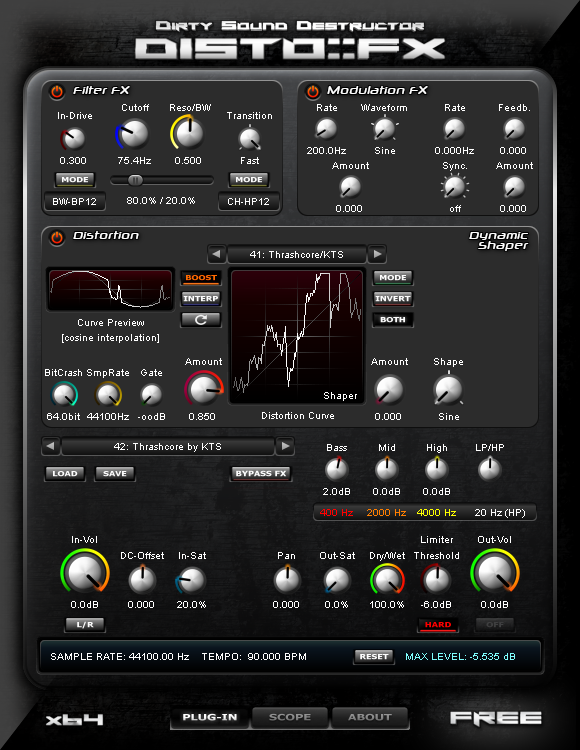Toggle the Distortion section power button
The width and height of the screenshot is (580, 750).
(57, 237)
